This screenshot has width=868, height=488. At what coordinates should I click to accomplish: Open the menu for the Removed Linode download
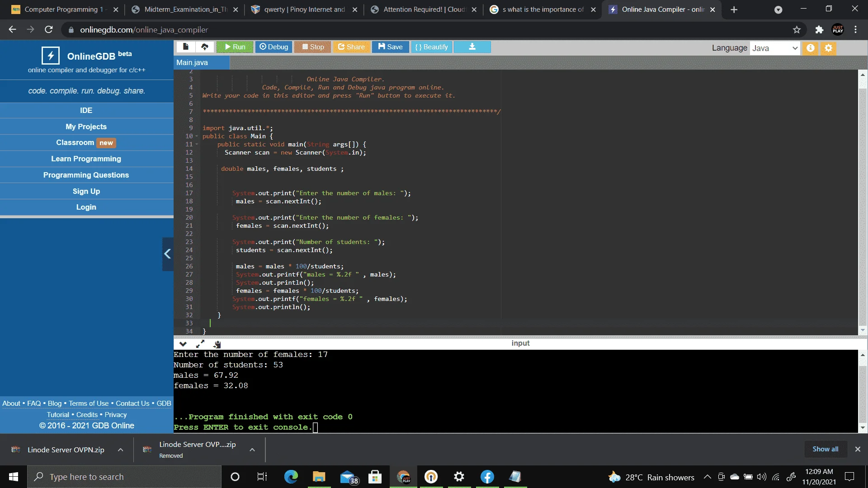pos(252,450)
